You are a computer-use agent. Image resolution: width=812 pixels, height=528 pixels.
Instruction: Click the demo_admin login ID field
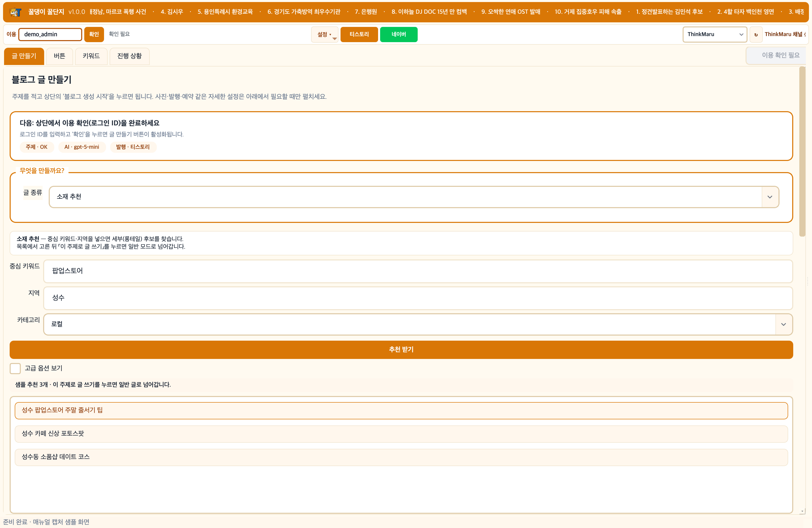(50, 35)
